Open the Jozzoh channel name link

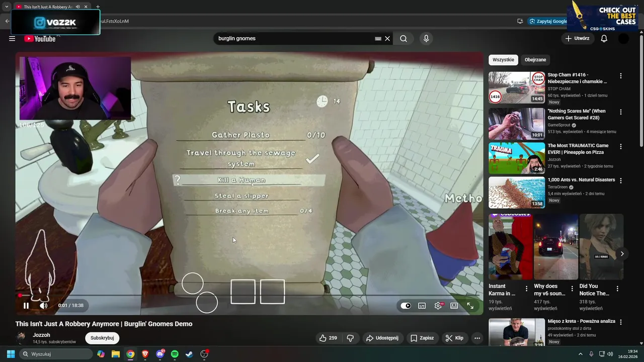[41, 335]
